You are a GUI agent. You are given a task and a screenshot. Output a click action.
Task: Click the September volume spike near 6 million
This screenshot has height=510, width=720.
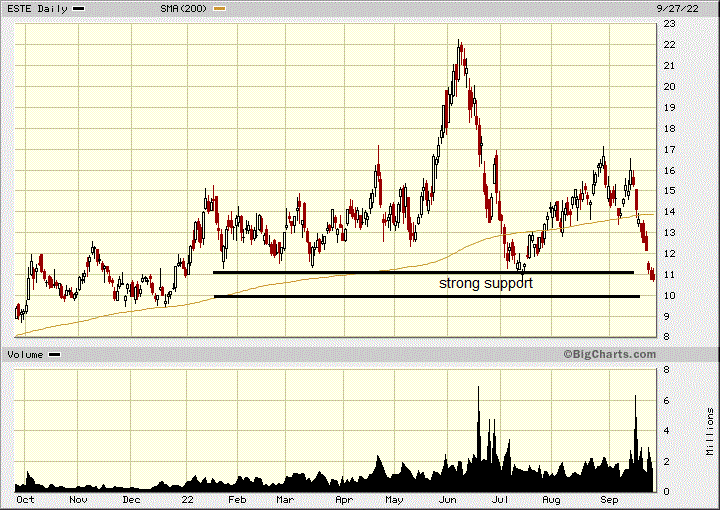(x=636, y=443)
